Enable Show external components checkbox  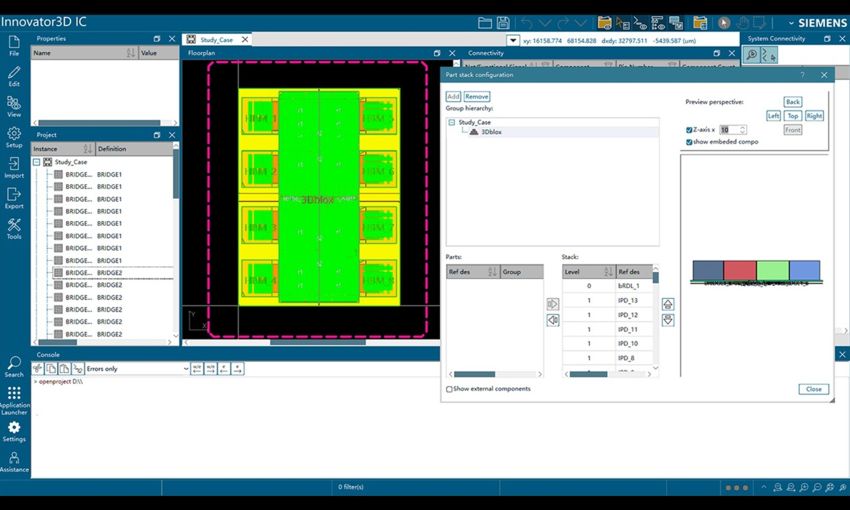point(449,389)
